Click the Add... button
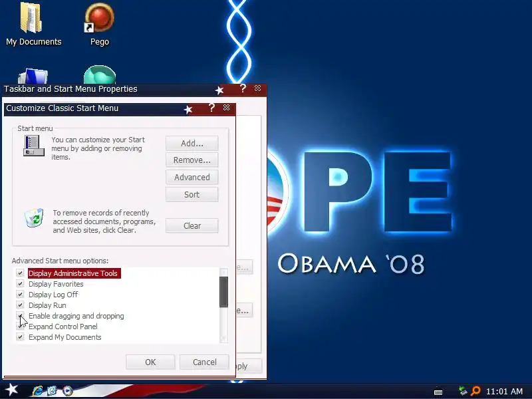Image resolution: width=532 pixels, height=399 pixels. pyautogui.click(x=192, y=143)
